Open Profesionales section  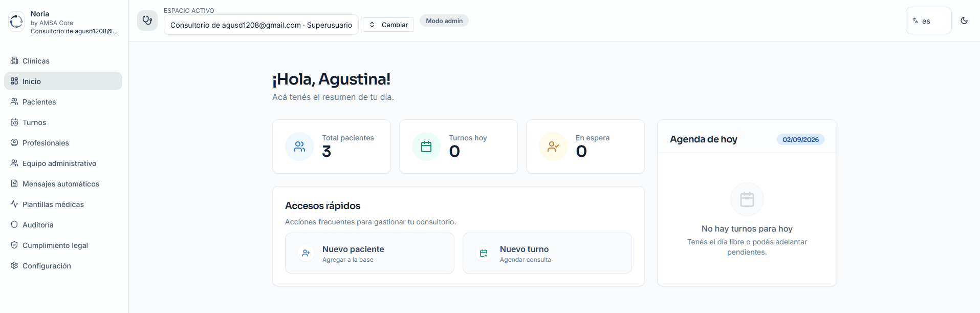point(63,142)
